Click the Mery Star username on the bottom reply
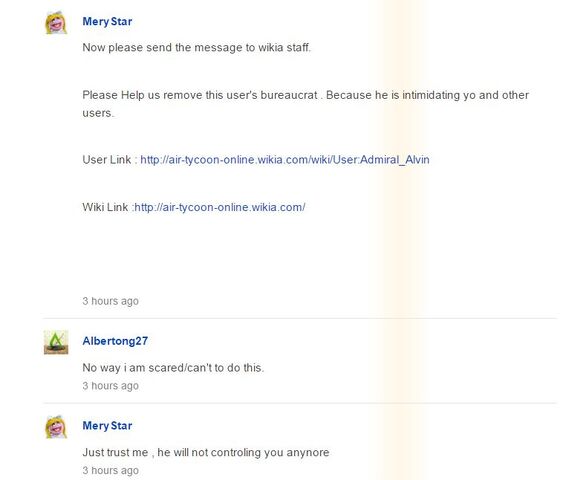586x480 pixels. click(107, 426)
